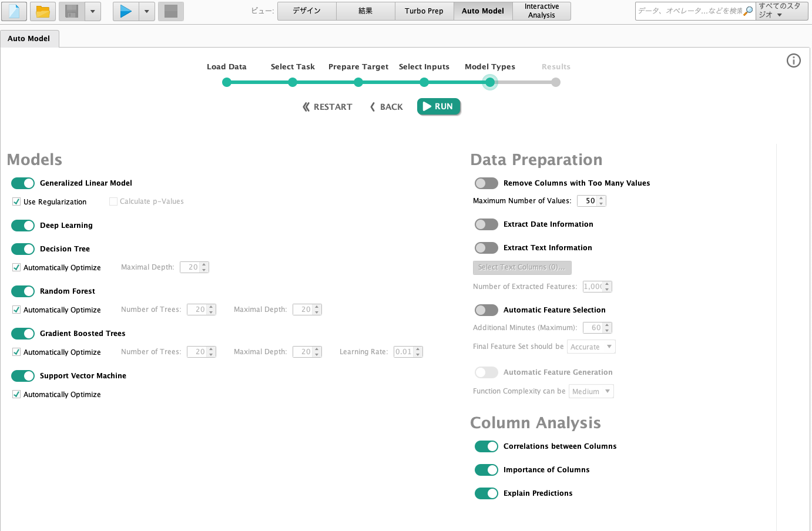Toggle off Gradient Boosted Trees model
812x531 pixels.
tap(23, 334)
